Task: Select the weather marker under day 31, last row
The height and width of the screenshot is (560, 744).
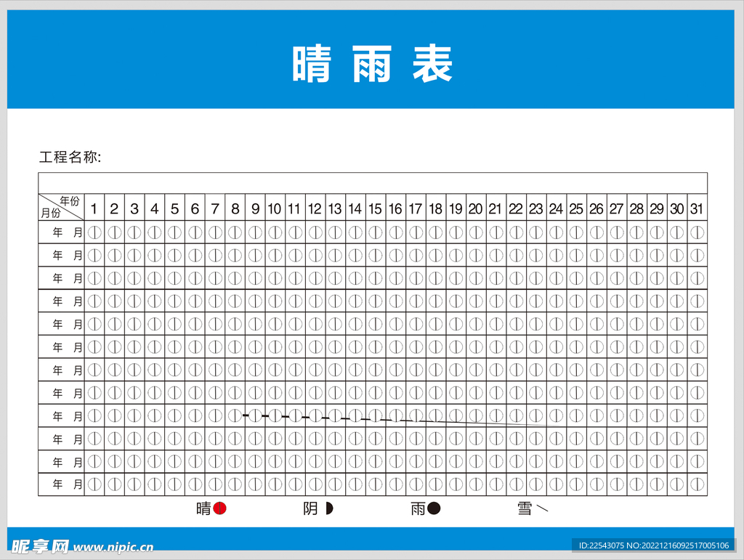Action: point(696,484)
